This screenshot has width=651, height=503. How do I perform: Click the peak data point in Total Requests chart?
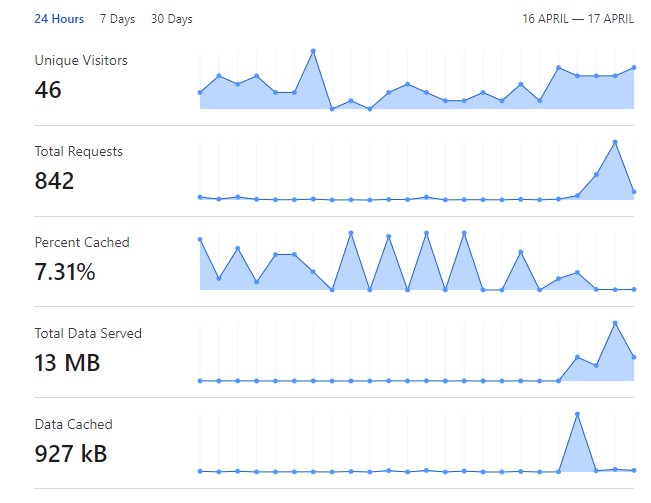pos(615,142)
